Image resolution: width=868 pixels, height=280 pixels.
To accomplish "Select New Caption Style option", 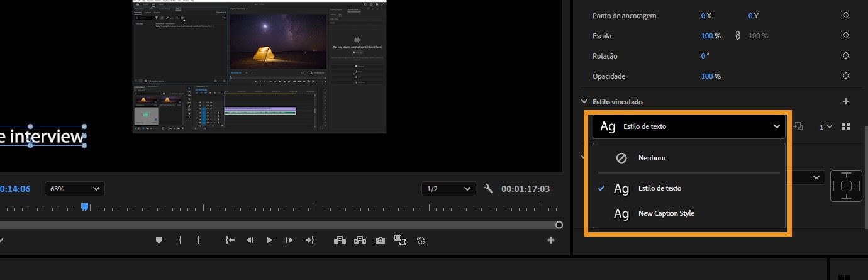I will 689,213.
